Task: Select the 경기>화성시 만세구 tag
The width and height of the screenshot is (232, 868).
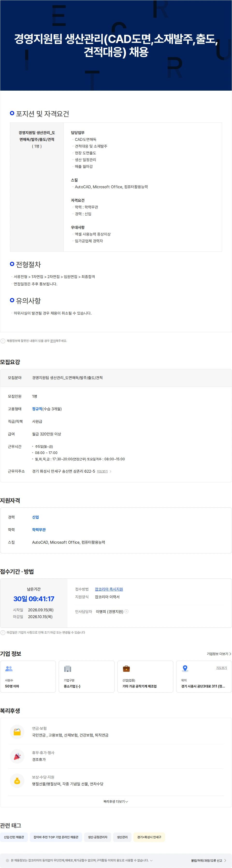Action: [x=149, y=837]
